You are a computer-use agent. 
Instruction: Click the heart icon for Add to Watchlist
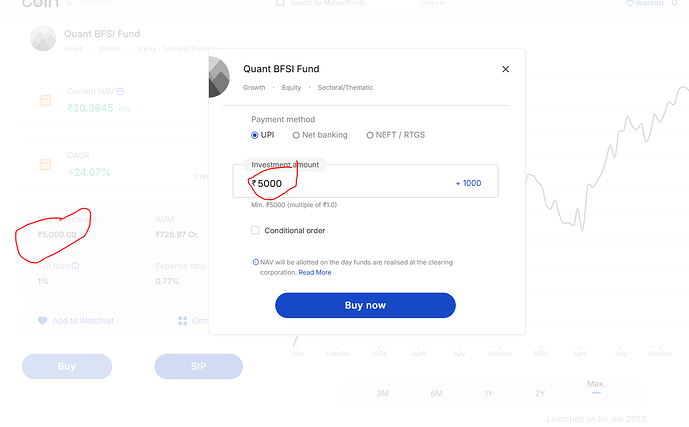[x=42, y=321]
